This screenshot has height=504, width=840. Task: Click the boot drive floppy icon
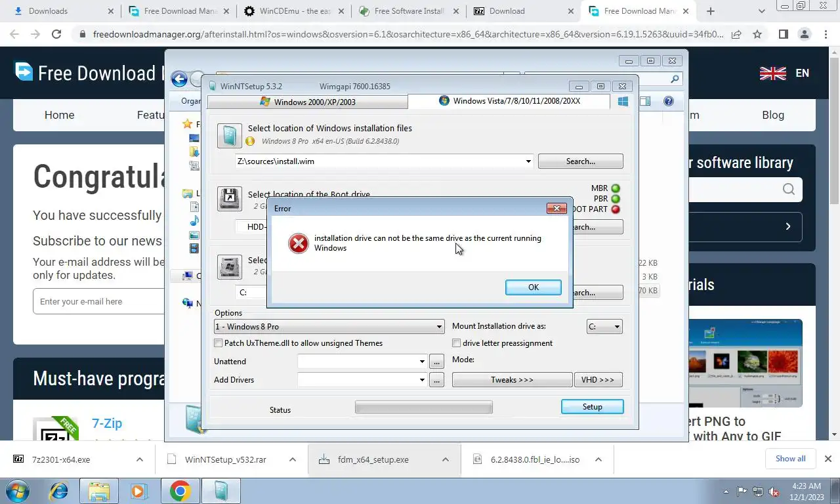230,199
